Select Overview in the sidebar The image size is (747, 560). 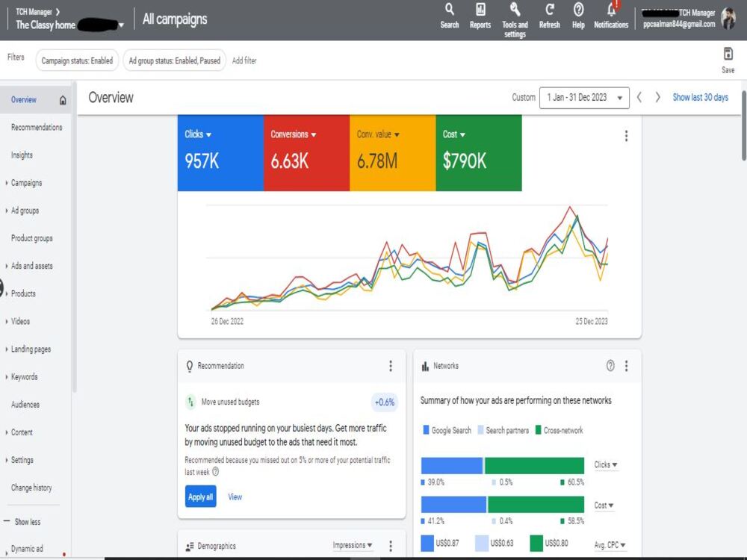[x=24, y=100]
